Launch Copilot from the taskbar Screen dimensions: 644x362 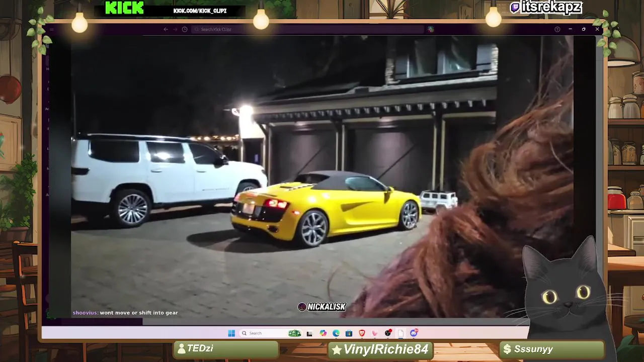(x=323, y=333)
